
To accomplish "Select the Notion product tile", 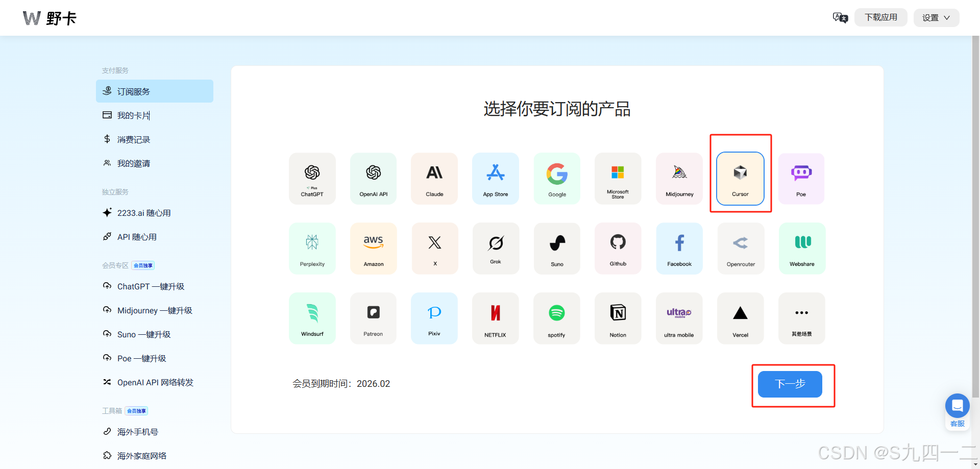I will [x=618, y=318].
